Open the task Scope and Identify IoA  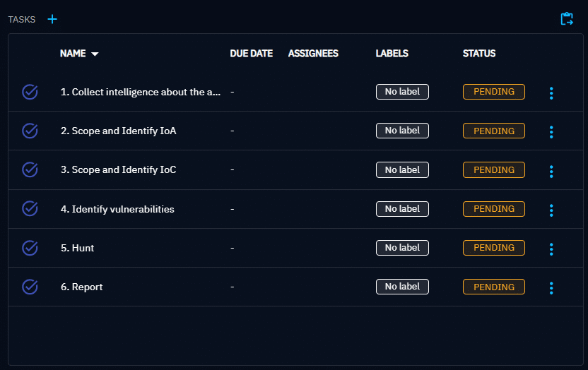(x=118, y=131)
